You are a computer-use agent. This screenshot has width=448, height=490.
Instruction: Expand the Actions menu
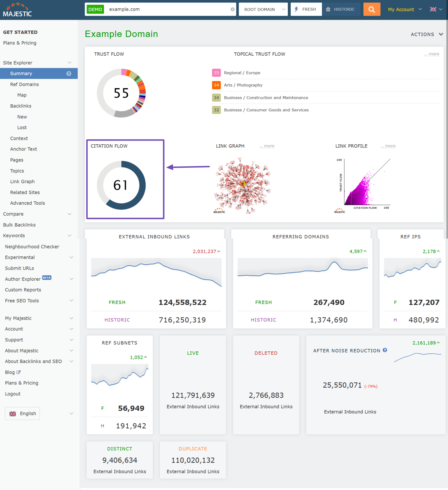pyautogui.click(x=427, y=34)
